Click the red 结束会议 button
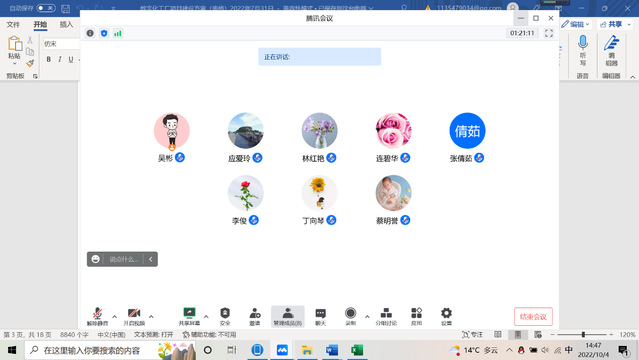The width and height of the screenshot is (639, 360). coord(533,317)
